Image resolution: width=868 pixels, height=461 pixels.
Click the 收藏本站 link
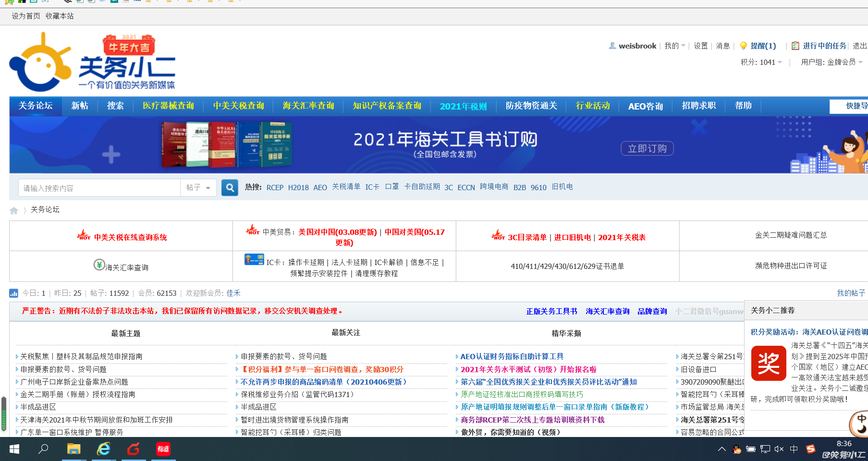click(x=60, y=16)
